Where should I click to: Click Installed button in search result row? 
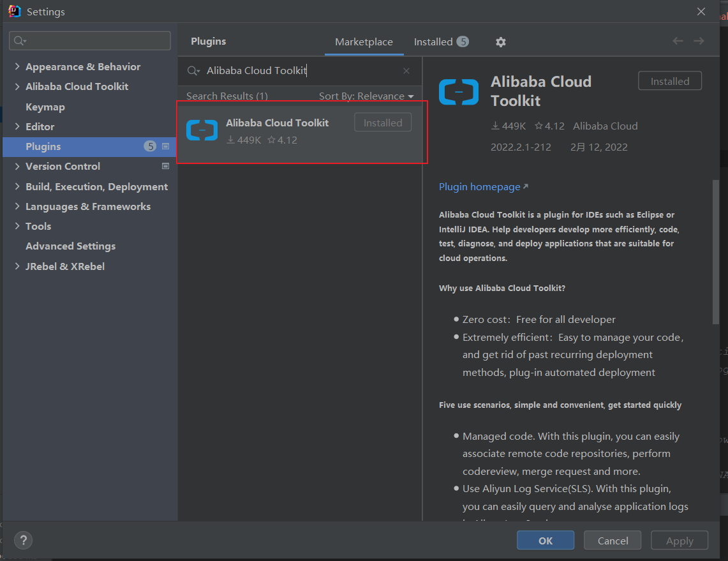383,123
